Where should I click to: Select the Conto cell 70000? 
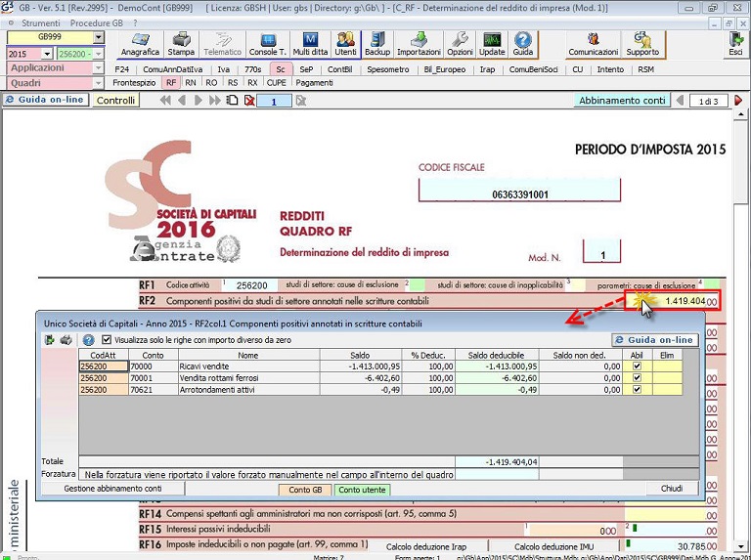click(x=154, y=366)
